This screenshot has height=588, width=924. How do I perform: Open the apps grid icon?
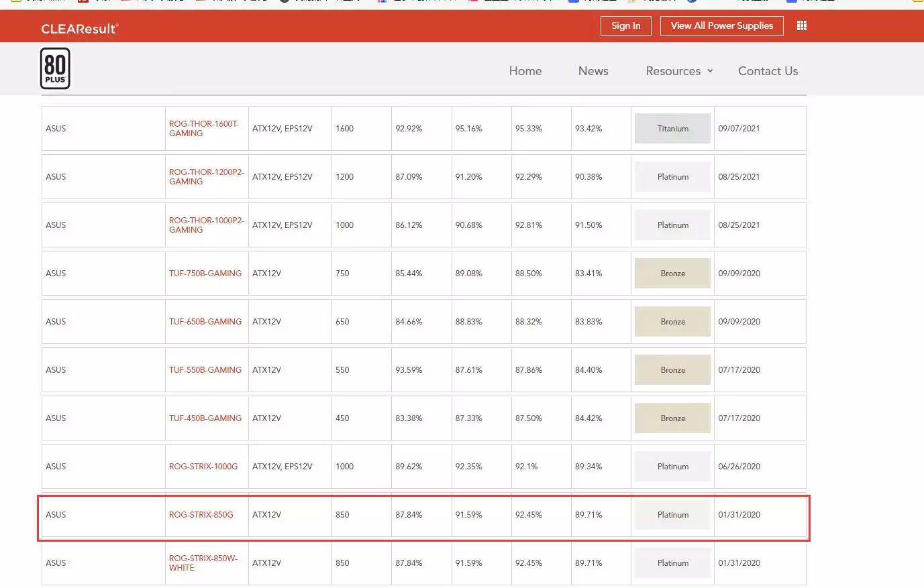pyautogui.click(x=801, y=25)
